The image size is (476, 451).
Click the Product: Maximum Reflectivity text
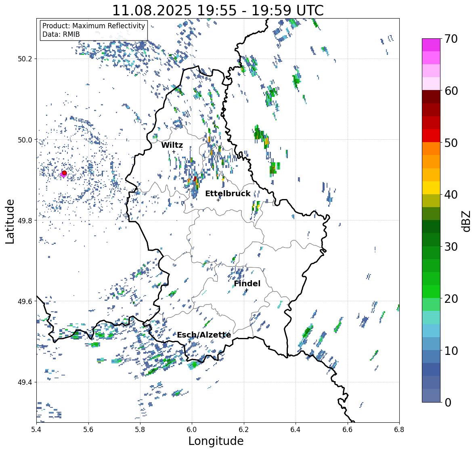tap(94, 26)
